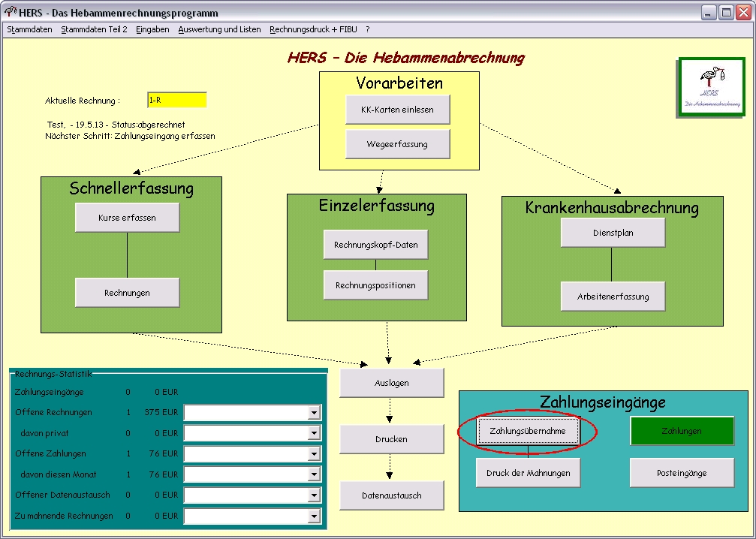This screenshot has width=756, height=539.
Task: Click the 375 EUR offene Rechnungen value
Action: click(161, 412)
